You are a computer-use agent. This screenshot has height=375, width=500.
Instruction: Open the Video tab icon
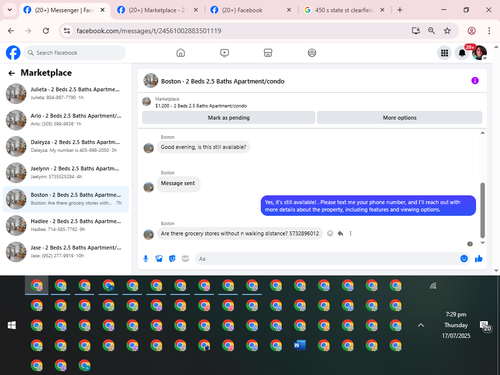click(224, 53)
